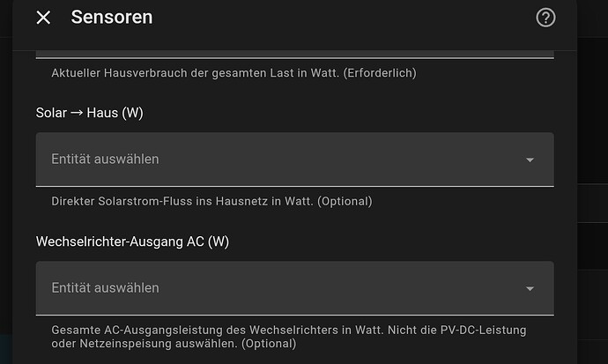
Task: Click the '(Erforderlich)' text in Hausverbrauch description
Action: coord(380,73)
